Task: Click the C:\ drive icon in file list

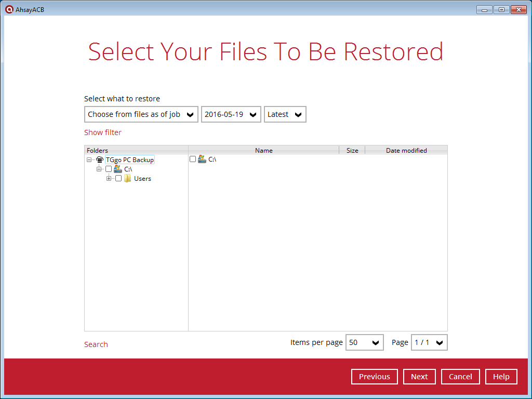Action: point(202,159)
